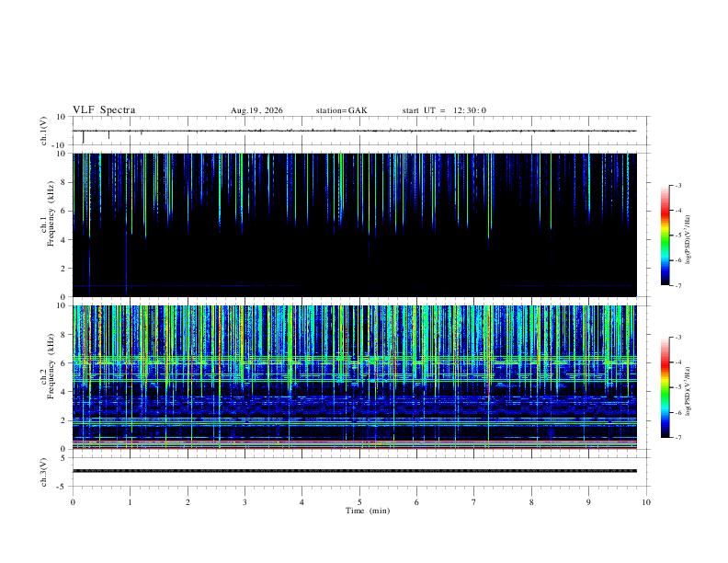Click the ch.1 spectrogram color scale bar
The image size is (728, 563).
tap(665, 236)
